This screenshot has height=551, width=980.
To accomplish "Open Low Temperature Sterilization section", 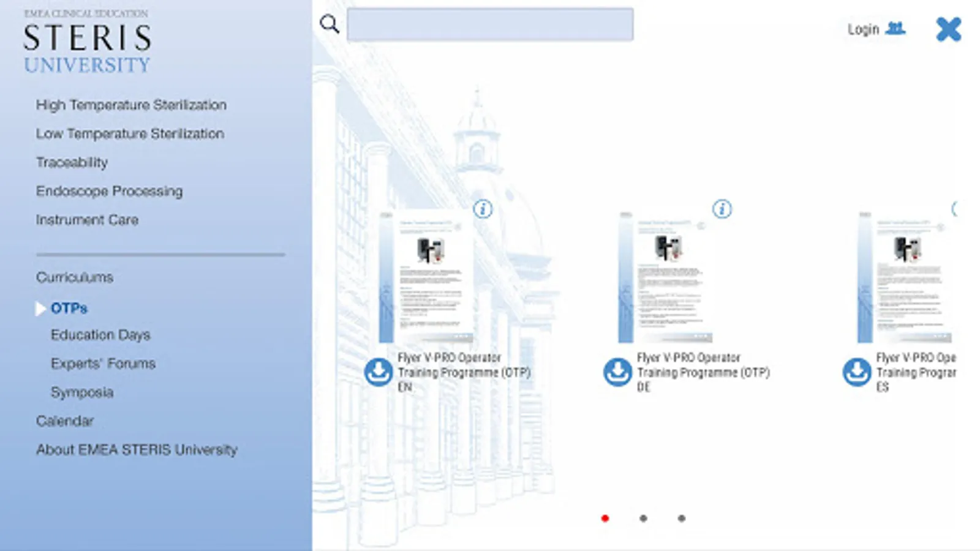I will click(x=130, y=134).
